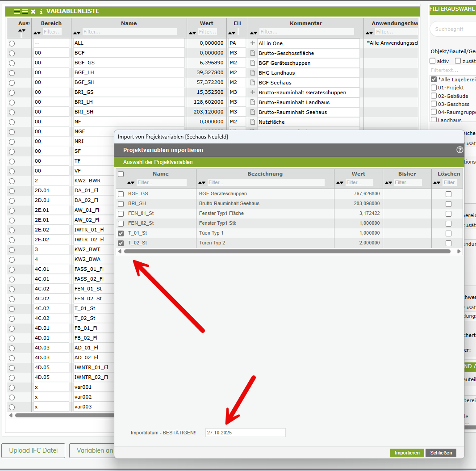Click the Importdatum date field showing 27.10.2025
Screen dimensions: 476x471
pyautogui.click(x=245, y=432)
